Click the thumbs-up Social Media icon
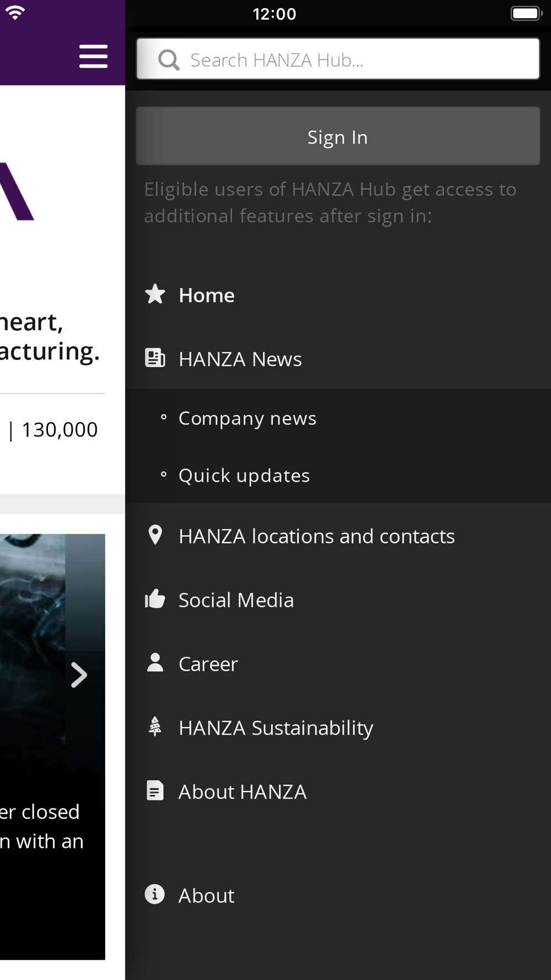The height and width of the screenshot is (980, 551). coord(155,599)
